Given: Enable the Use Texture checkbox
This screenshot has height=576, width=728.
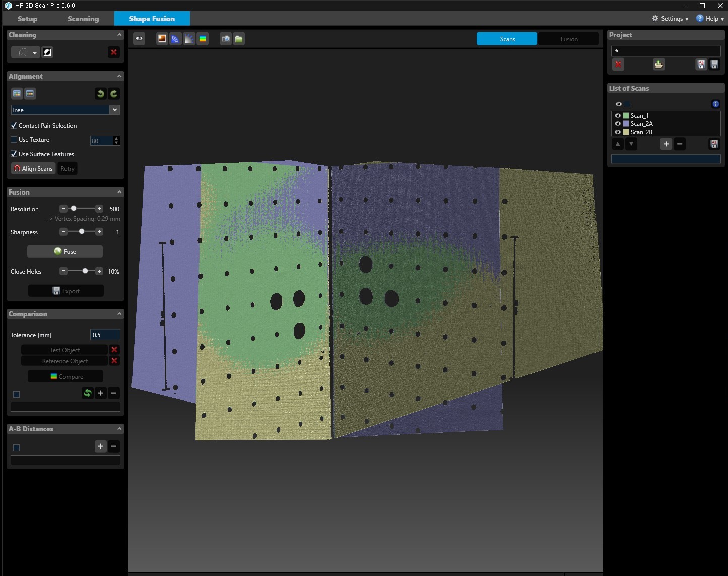Looking at the screenshot, I should [x=14, y=140].
